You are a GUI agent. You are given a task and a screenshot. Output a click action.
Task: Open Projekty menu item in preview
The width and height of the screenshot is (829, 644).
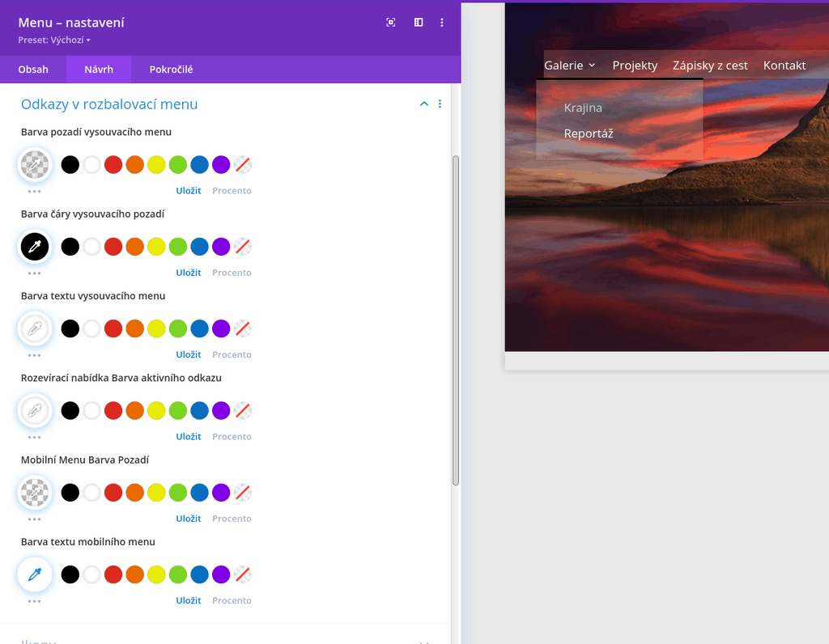click(x=635, y=66)
